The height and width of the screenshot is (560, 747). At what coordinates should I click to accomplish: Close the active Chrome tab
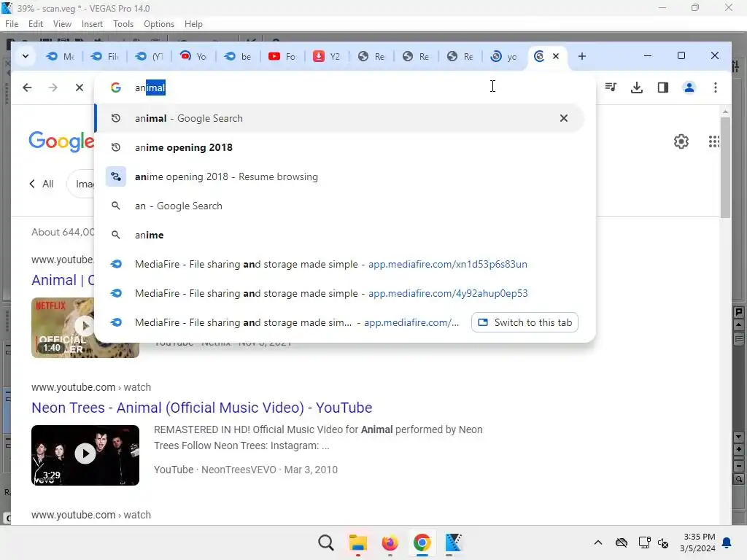pyautogui.click(x=555, y=56)
